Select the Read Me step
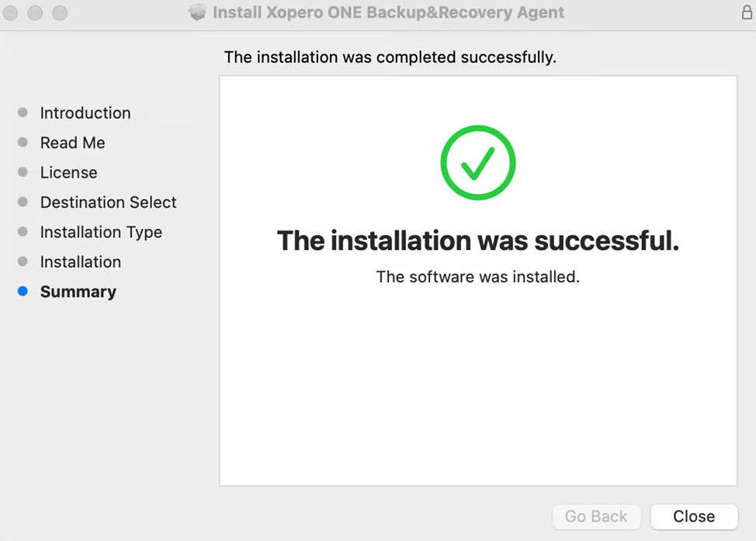Screen dimensions: 756x541 tap(72, 143)
